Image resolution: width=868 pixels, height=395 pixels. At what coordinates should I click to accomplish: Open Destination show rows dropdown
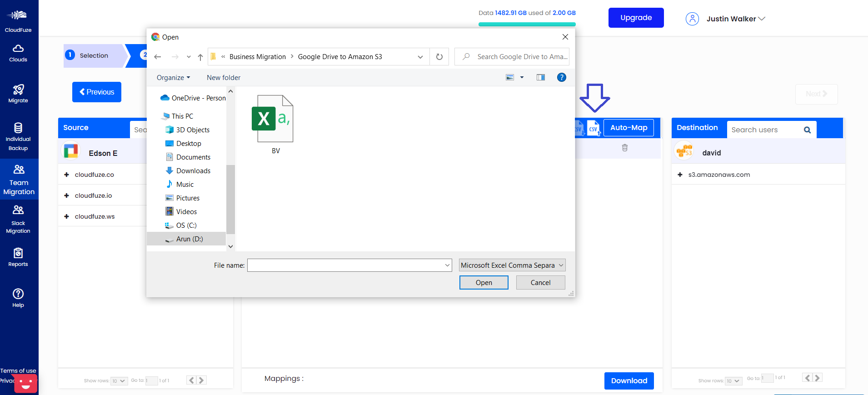click(x=733, y=381)
